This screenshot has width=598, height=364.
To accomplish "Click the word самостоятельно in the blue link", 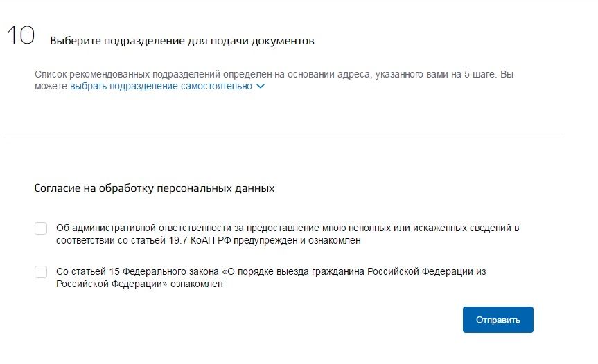I will [216, 86].
